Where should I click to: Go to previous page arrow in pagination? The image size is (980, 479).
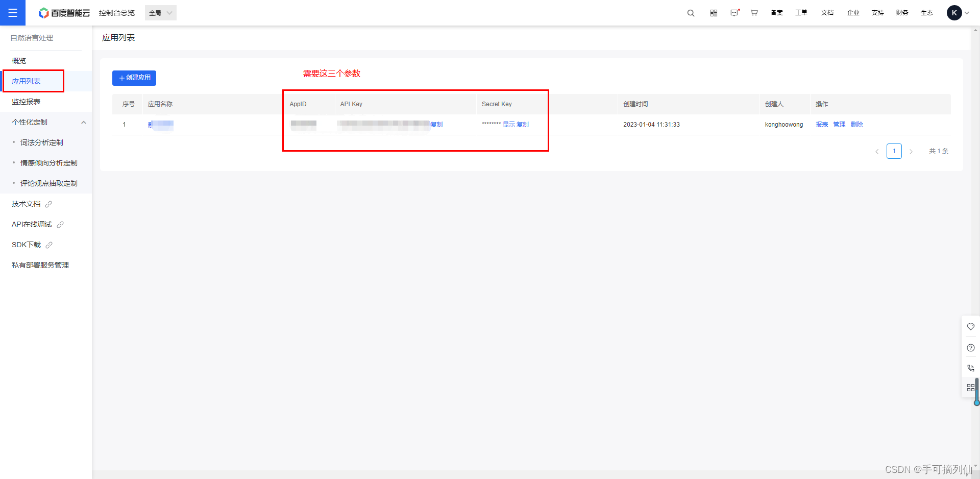point(877,152)
